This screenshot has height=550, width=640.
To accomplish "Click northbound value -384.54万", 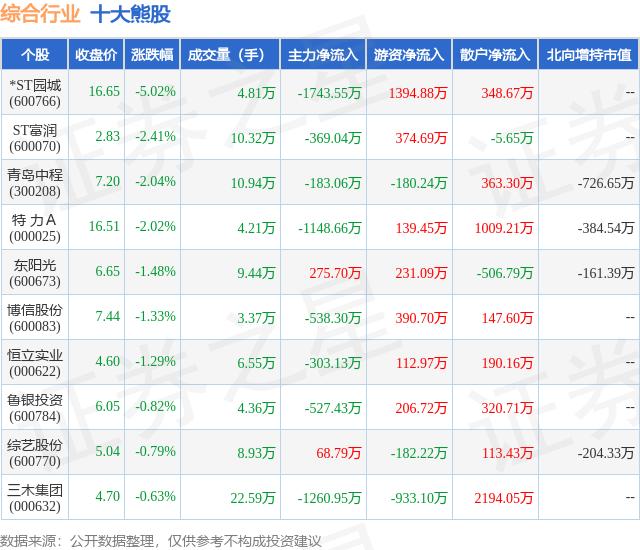I will pos(606,228).
